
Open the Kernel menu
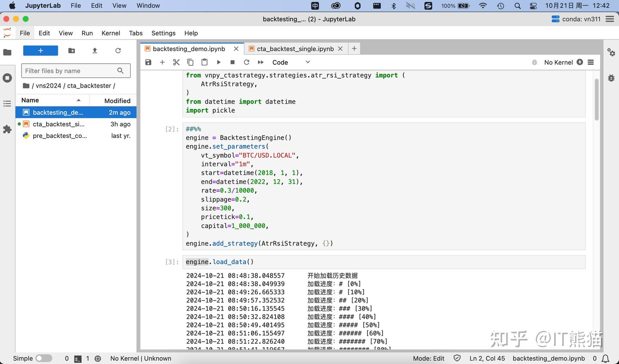coord(110,33)
